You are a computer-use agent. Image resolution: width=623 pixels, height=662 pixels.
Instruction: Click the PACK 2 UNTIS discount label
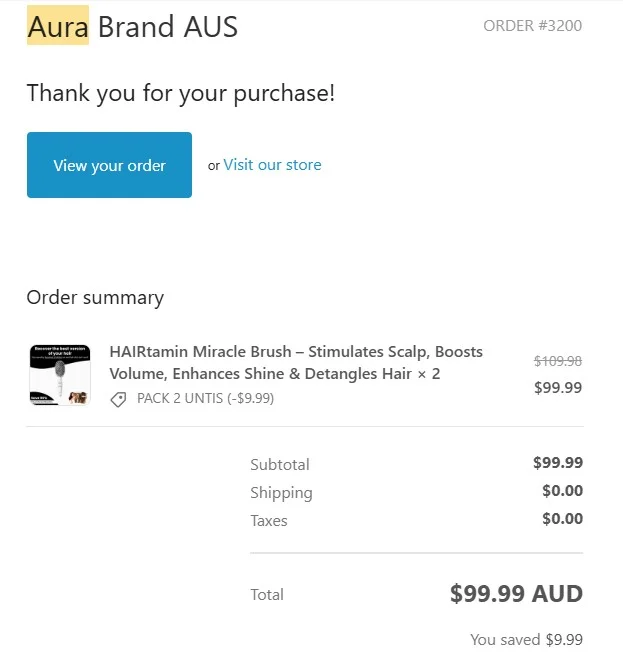pyautogui.click(x=205, y=398)
